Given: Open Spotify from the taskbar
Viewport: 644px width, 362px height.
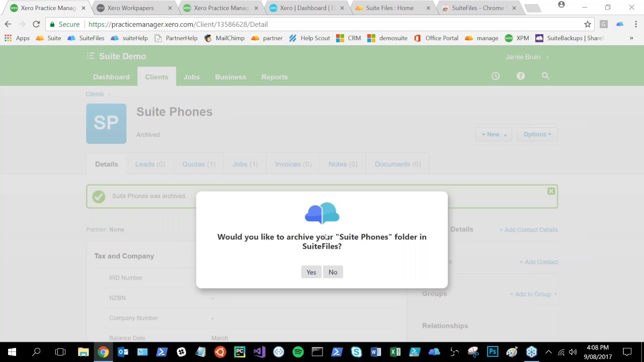Looking at the screenshot, I should (298, 352).
